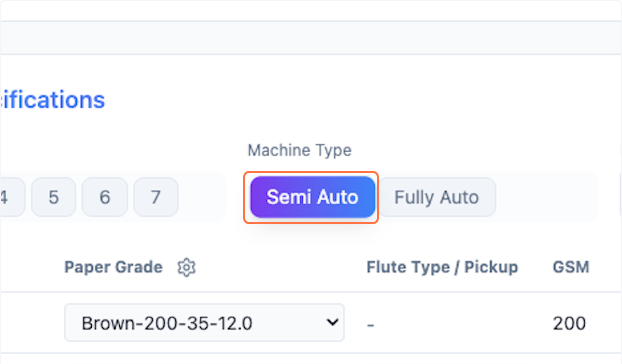
Task: Click the dash in the Flute Type column
Action: tap(370, 323)
